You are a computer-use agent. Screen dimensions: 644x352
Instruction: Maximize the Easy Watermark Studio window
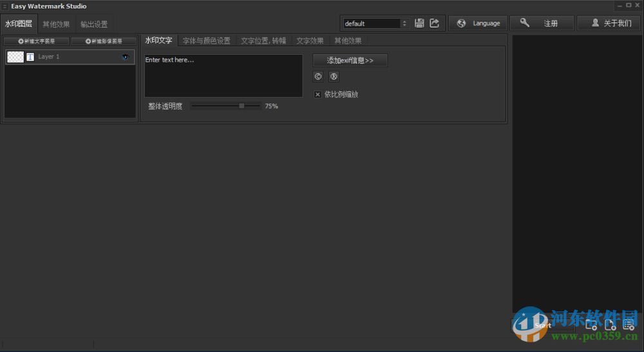tap(629, 5)
